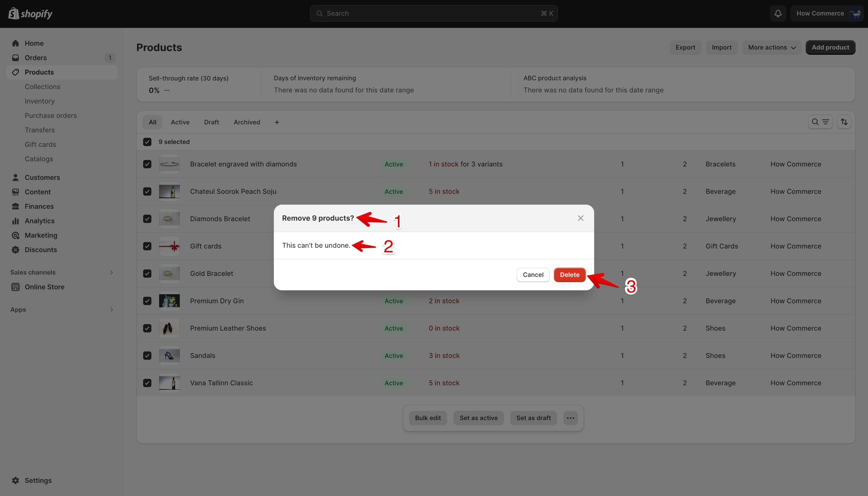The image size is (868, 496).
Task: Add a new view with plus icon
Action: (276, 122)
